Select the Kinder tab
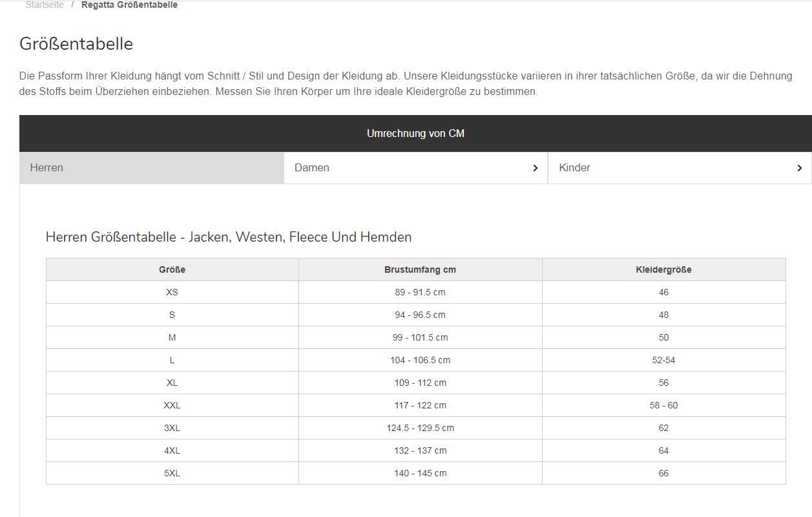 [x=574, y=168]
